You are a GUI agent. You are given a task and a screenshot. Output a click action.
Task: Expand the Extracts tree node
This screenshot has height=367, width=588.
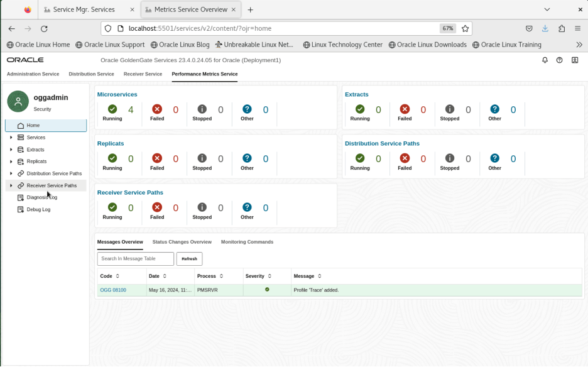click(x=11, y=150)
